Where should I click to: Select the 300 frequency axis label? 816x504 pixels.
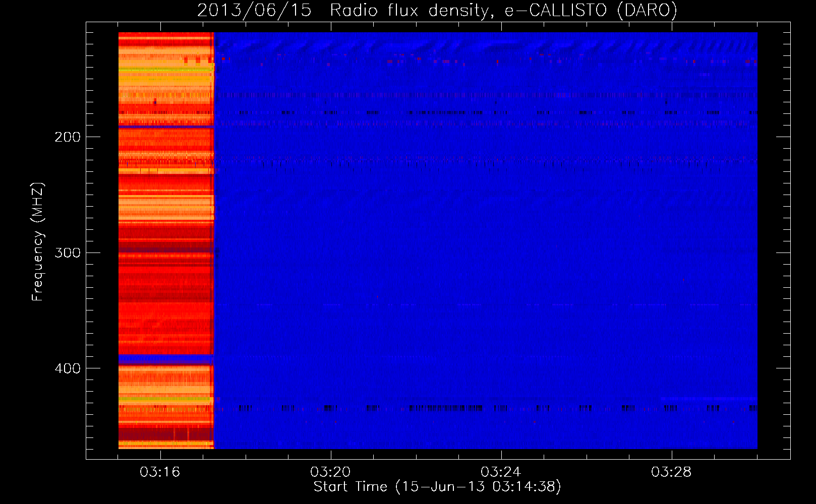(68, 253)
